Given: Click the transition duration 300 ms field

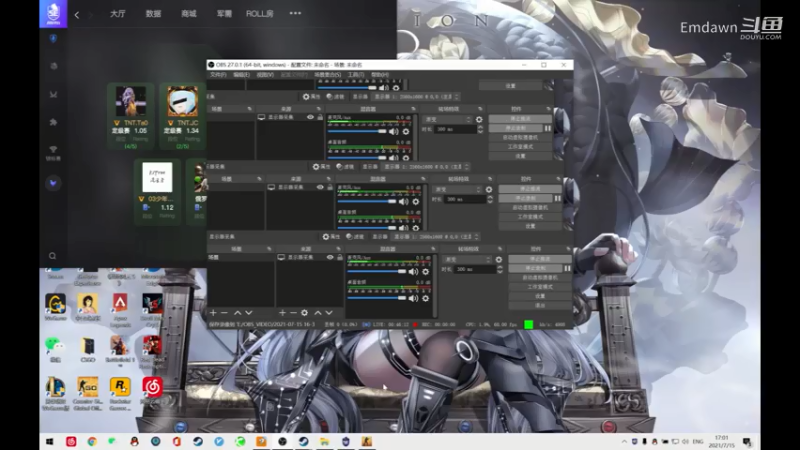Looking at the screenshot, I should coord(474,269).
